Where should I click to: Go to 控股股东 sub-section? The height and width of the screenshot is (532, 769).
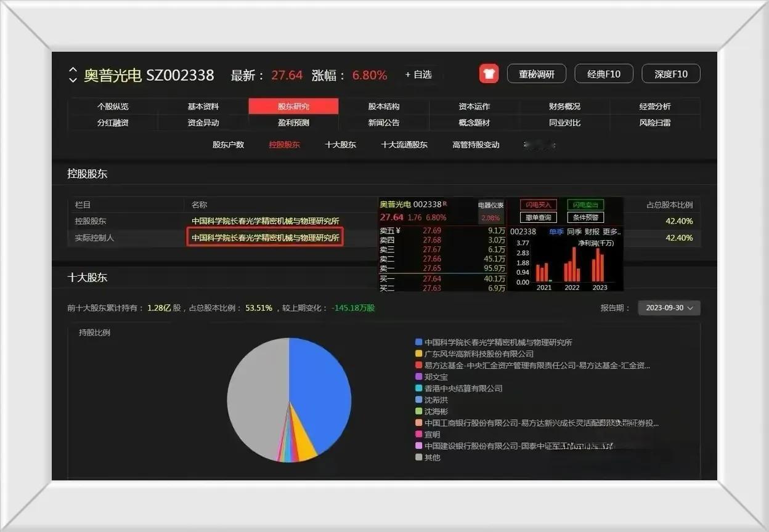[x=284, y=145]
